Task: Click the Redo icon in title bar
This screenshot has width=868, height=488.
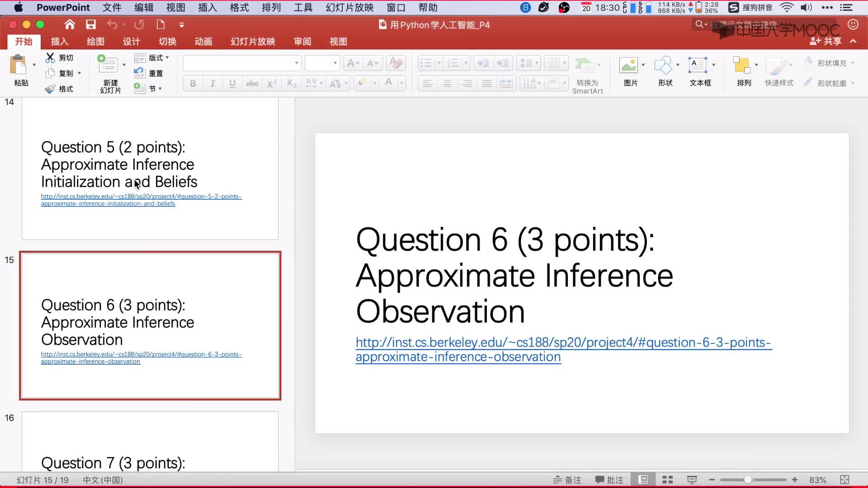Action: [139, 24]
